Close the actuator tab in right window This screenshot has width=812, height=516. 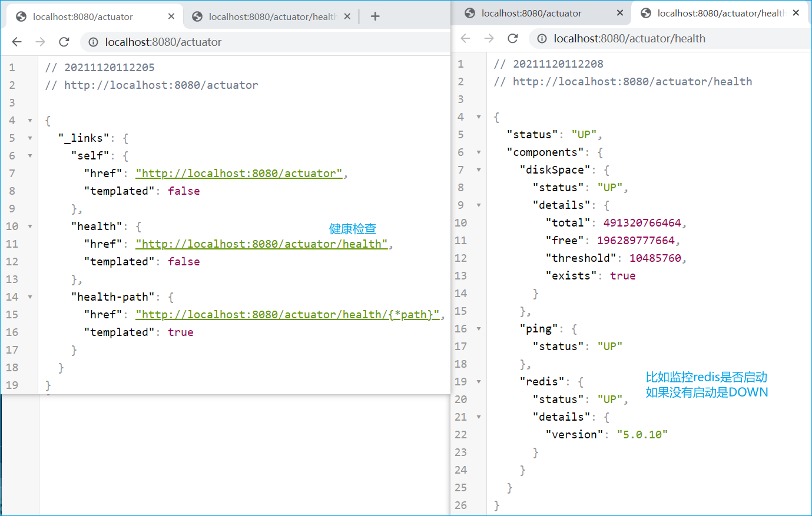[620, 13]
